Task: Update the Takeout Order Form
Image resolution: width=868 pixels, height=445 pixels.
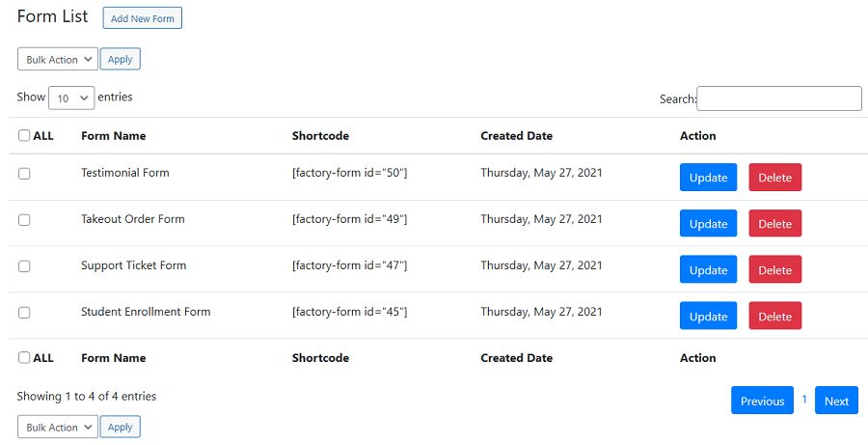Action: pos(708,224)
